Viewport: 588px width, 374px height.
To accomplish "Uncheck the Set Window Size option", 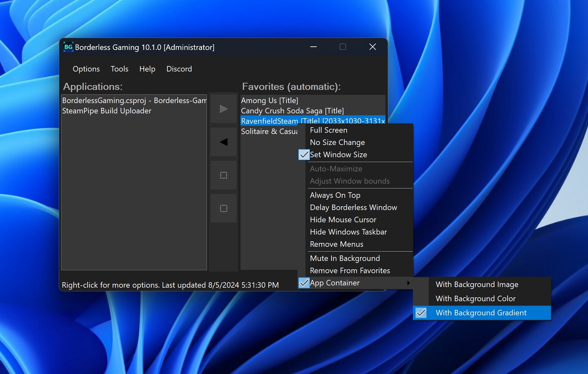I will 304,154.
